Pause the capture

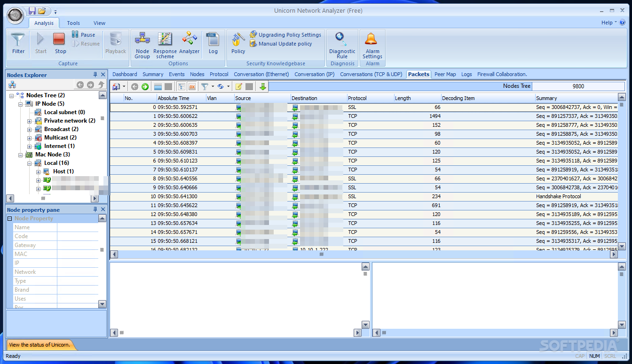pyautogui.click(x=83, y=35)
